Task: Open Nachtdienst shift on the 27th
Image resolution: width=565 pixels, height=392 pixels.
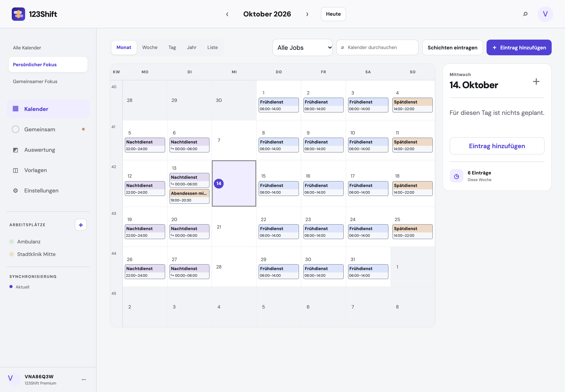Action: coord(189,271)
